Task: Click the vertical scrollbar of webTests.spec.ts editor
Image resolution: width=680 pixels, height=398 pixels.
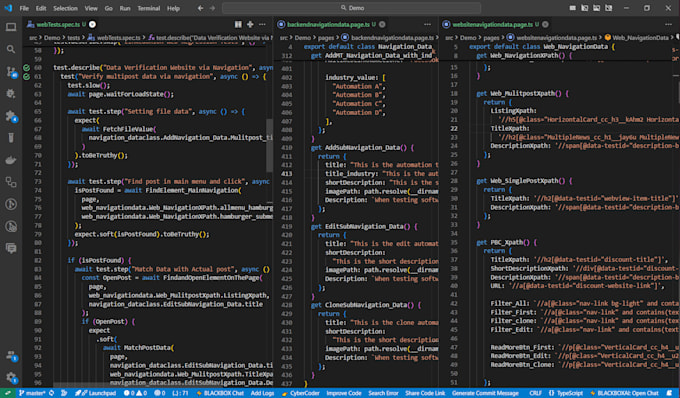Action: 270,145
